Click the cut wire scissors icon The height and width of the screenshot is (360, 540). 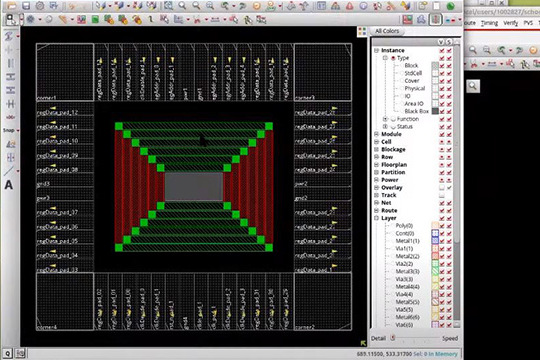tap(197, 20)
